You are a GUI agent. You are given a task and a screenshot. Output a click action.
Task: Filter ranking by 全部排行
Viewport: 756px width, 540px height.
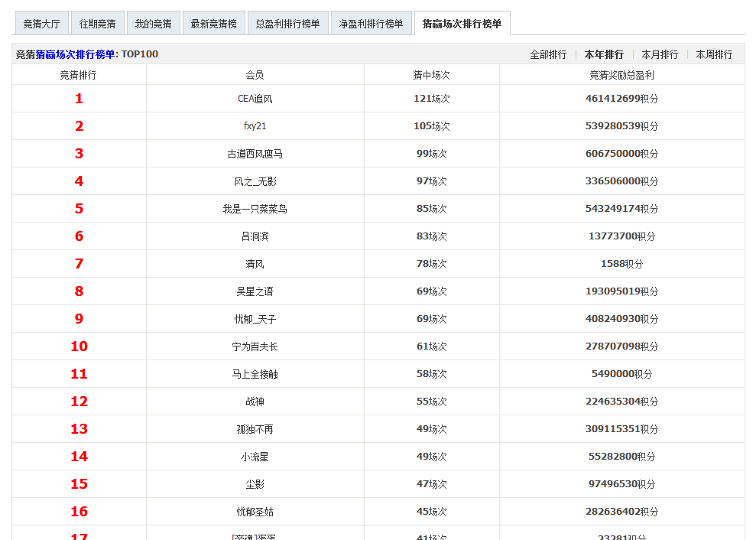(548, 54)
